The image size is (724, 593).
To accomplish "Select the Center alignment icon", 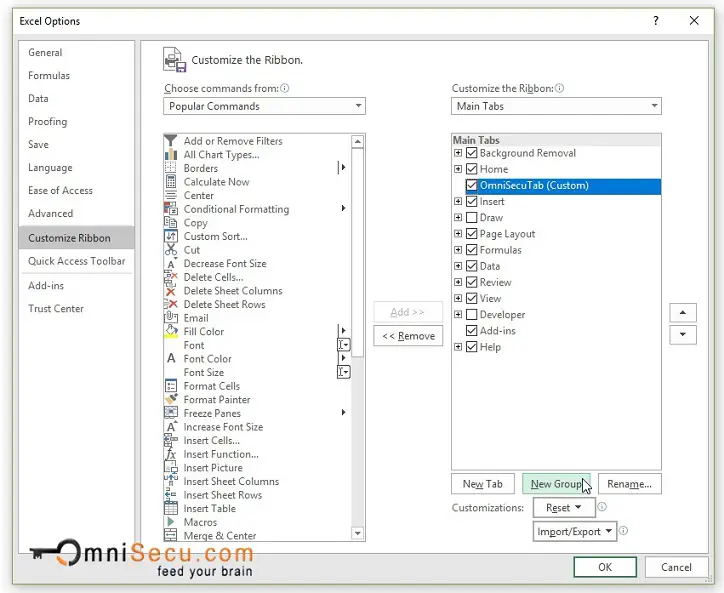I will (x=171, y=195).
